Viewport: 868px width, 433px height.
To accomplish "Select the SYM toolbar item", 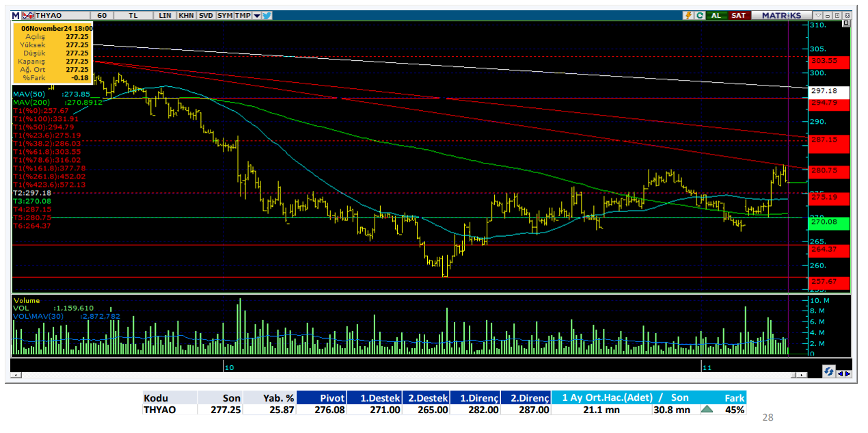I will pos(225,15).
